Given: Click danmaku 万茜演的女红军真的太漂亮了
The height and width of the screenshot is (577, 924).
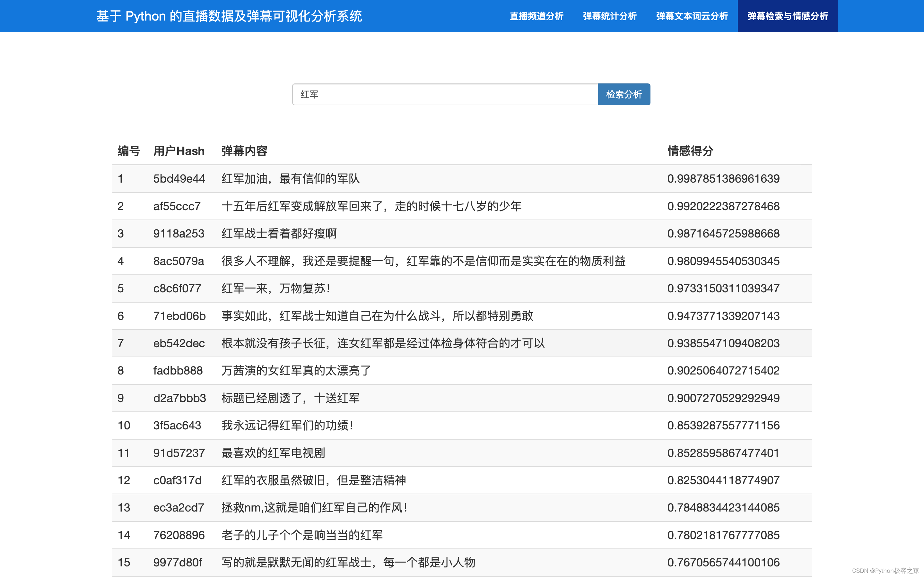Looking at the screenshot, I should [296, 371].
